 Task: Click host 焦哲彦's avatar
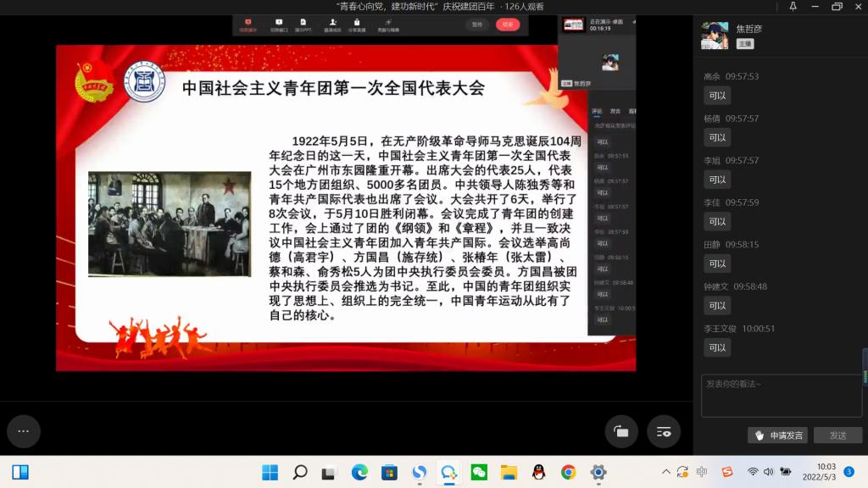click(715, 36)
